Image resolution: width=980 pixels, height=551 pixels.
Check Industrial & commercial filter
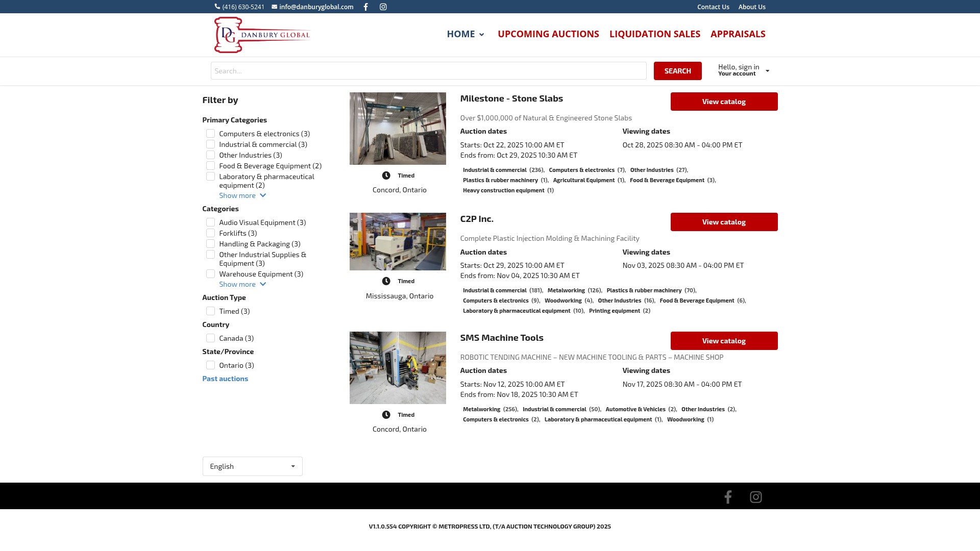click(x=210, y=144)
